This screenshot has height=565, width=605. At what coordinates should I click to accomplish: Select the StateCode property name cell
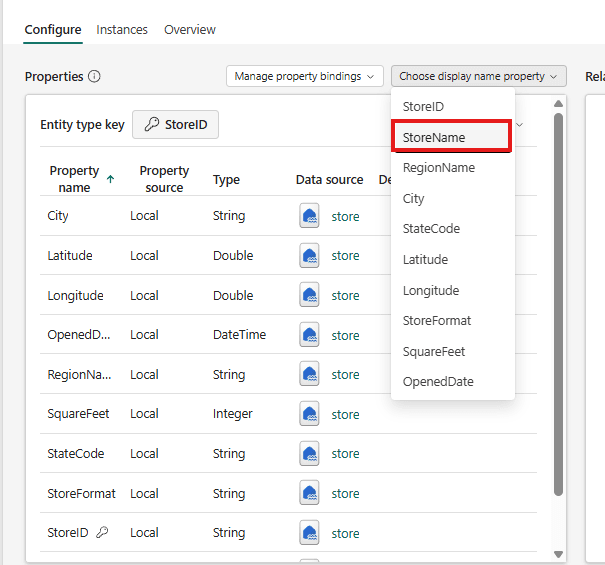point(76,453)
